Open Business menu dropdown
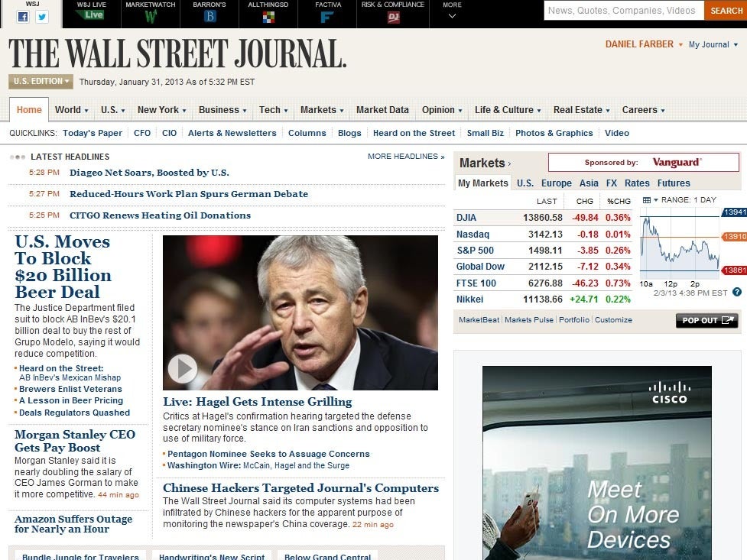 tap(222, 110)
